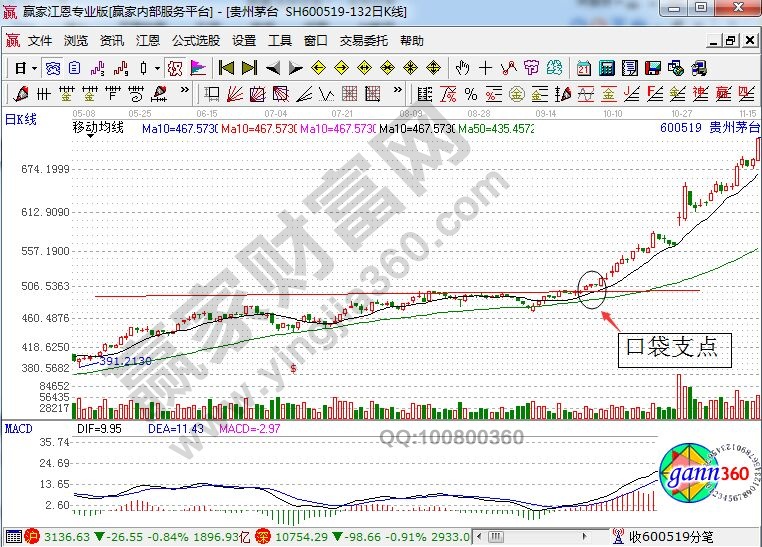Click the 日K线 chart label

coord(21,118)
